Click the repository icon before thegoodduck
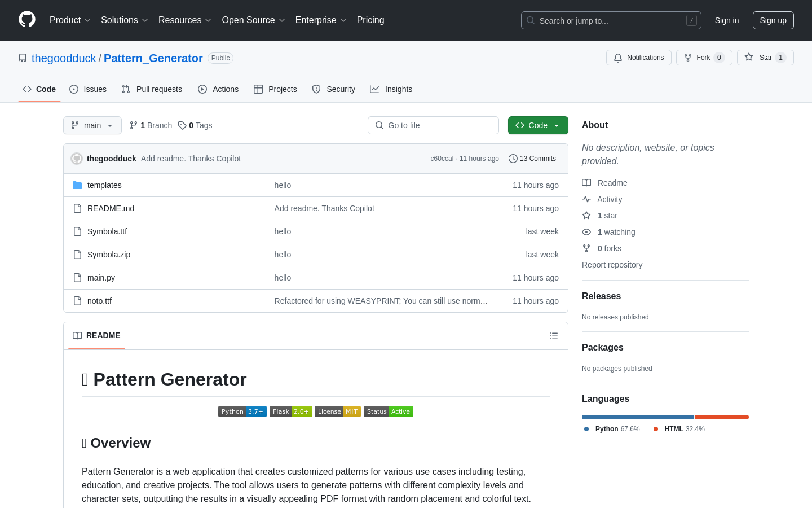Viewport: 812px width, 508px height. click(23, 58)
